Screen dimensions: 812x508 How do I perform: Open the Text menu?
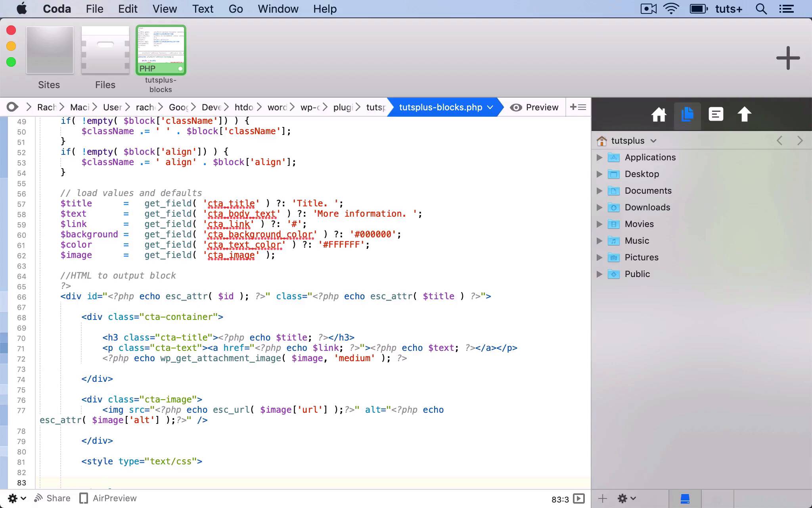click(203, 9)
